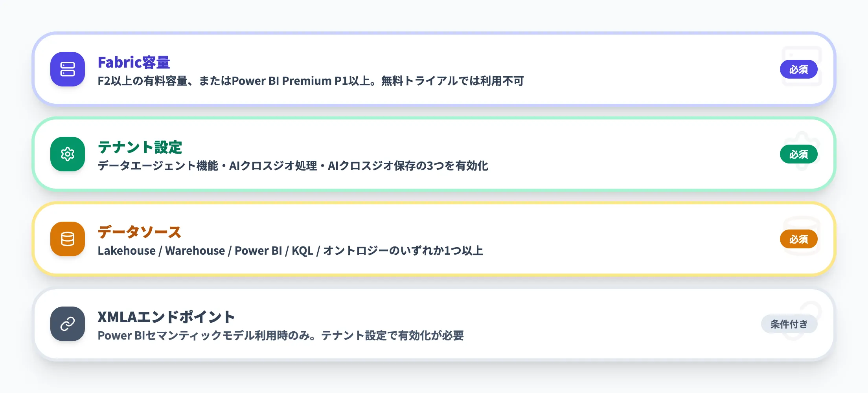Image resolution: width=868 pixels, height=393 pixels.
Task: Click the green 必須 badge on テナント設定
Action: (798, 154)
